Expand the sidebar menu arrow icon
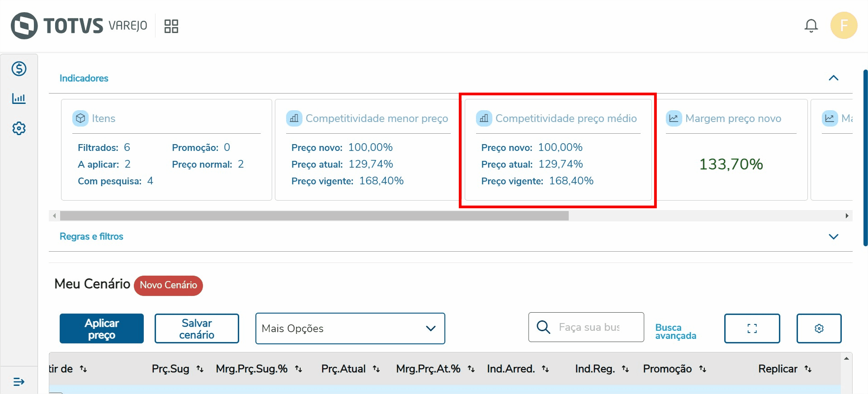Viewport: 868px width, 394px height. (19, 382)
